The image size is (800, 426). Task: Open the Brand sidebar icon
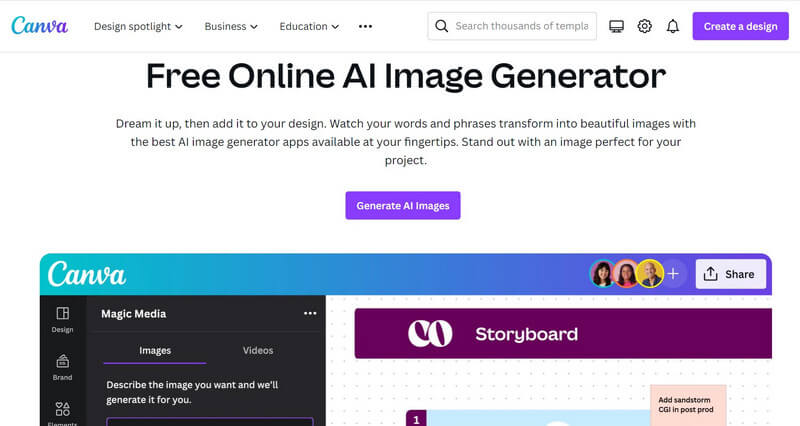pos(62,367)
